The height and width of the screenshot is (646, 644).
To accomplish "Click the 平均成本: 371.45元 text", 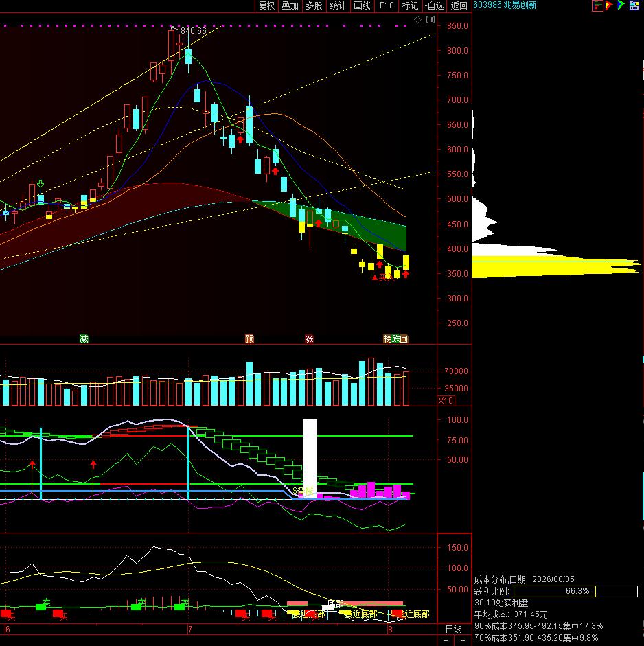I will point(511,614).
